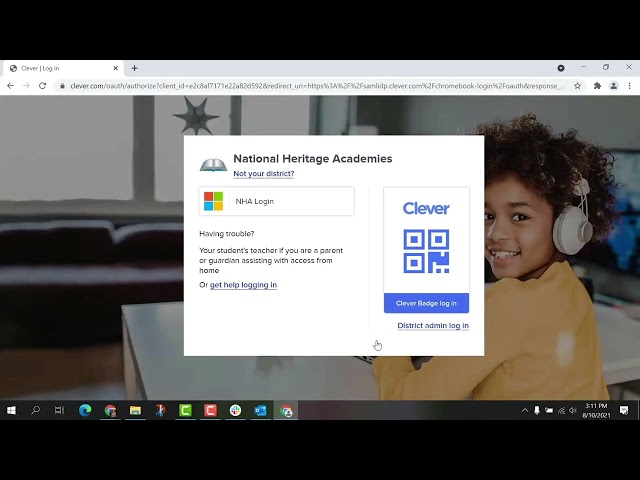Show hidden system tray icons

pos(525,411)
